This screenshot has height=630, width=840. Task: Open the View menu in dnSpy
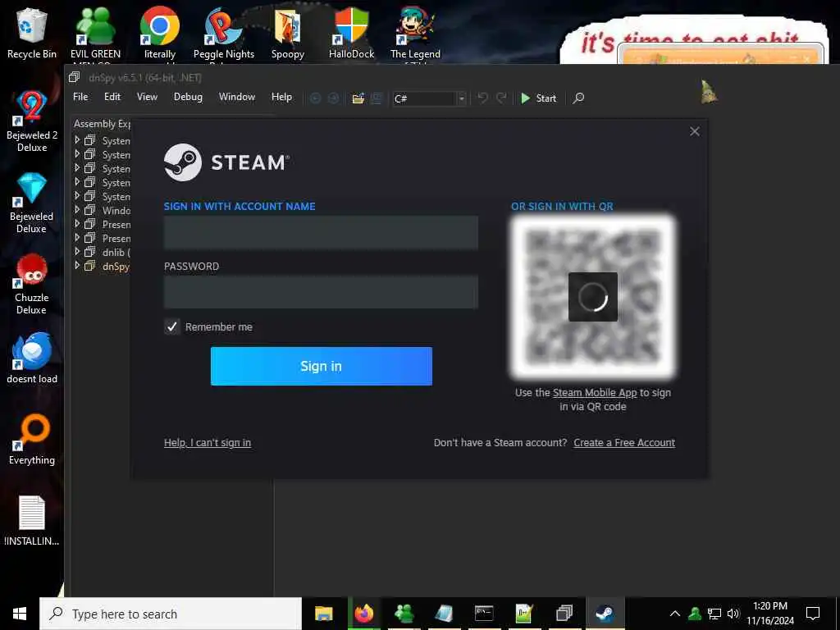(x=147, y=97)
